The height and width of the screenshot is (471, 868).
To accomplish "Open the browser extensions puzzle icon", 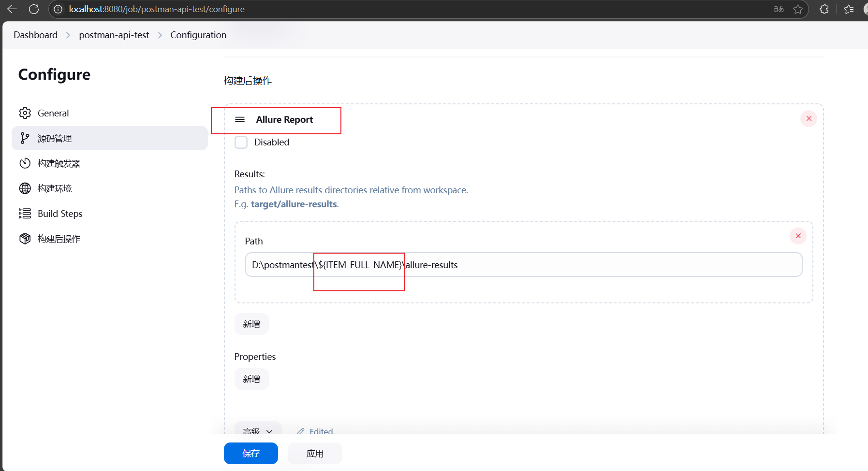I will point(824,9).
